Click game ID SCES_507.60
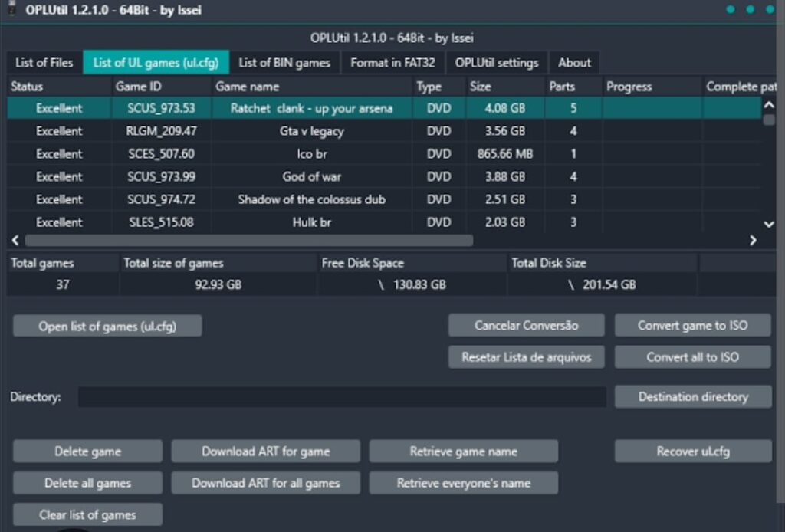Screen dimensions: 785x532 [x=161, y=153]
